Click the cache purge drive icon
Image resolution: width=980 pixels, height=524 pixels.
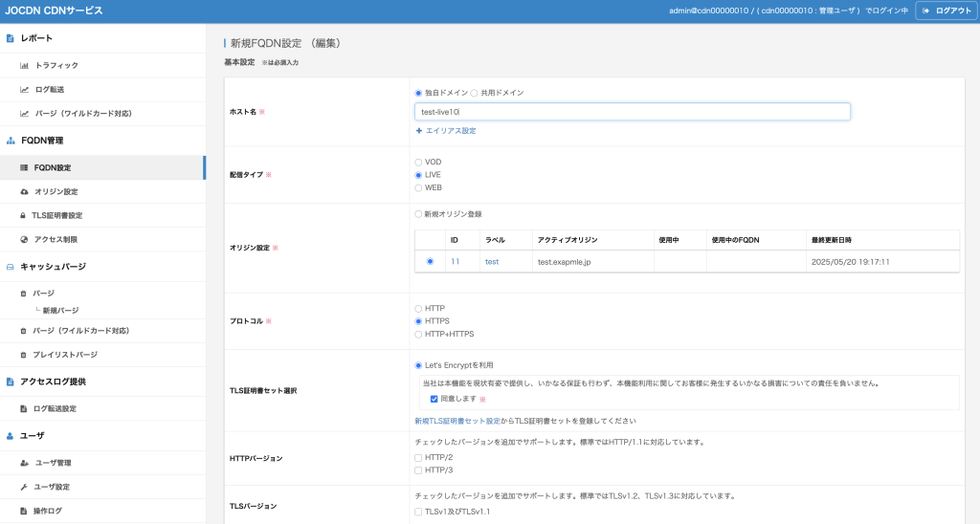pos(10,267)
